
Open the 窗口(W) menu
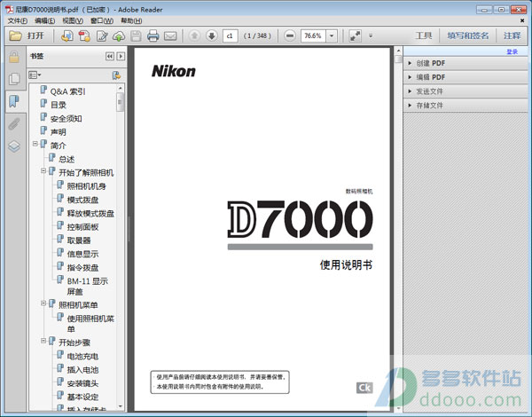[102, 20]
